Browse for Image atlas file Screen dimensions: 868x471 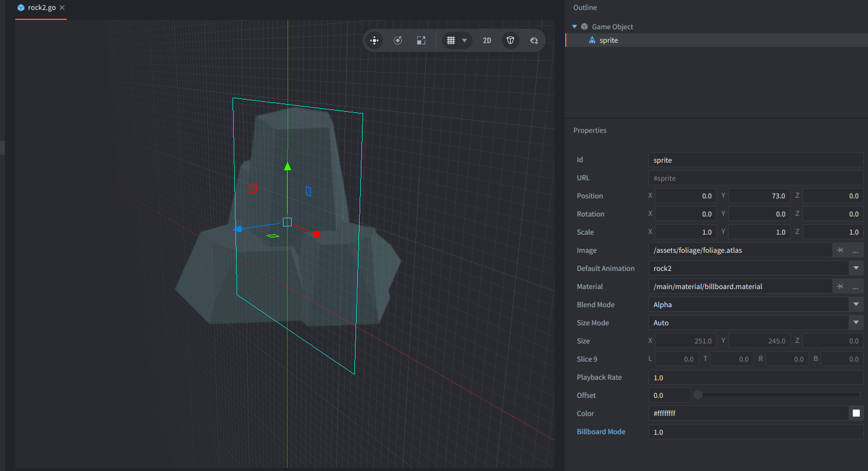point(855,250)
